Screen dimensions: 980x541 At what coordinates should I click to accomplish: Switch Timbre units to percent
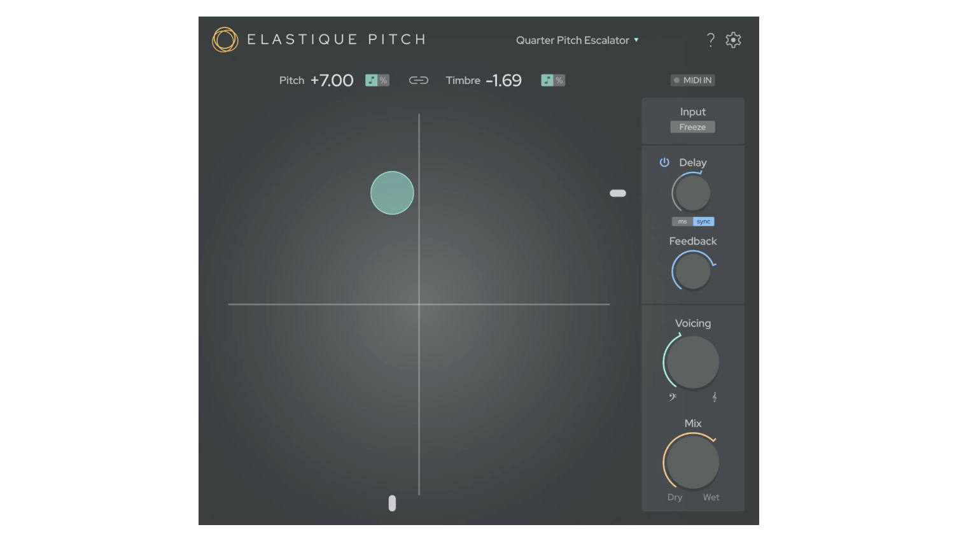tap(559, 80)
